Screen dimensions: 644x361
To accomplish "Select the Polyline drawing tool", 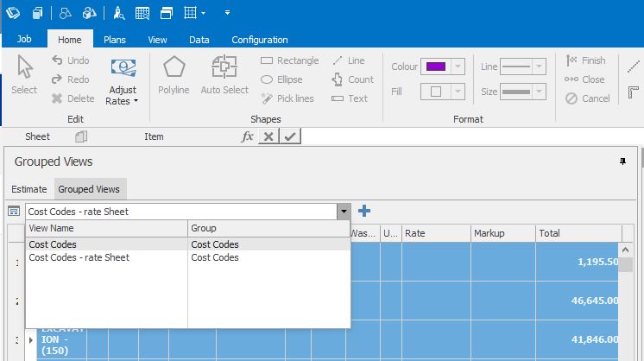I will (x=174, y=75).
